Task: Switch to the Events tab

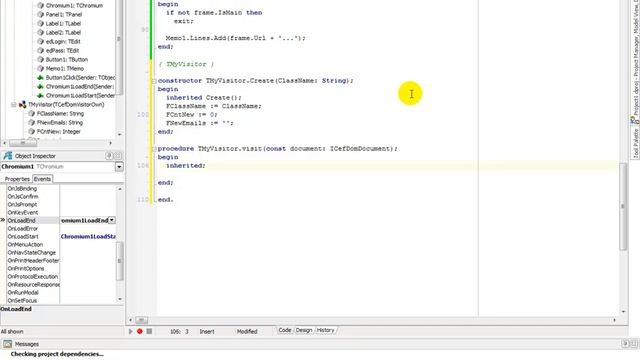Action: pos(42,179)
